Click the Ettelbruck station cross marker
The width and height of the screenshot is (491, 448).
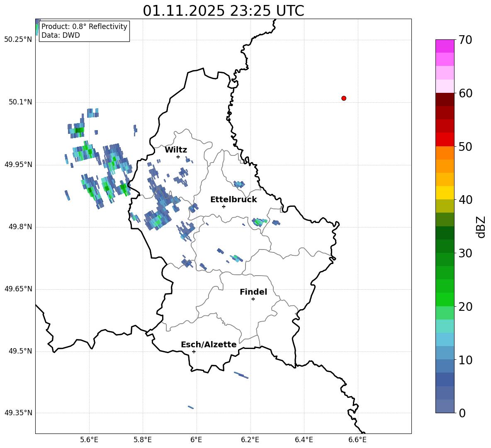[224, 206]
